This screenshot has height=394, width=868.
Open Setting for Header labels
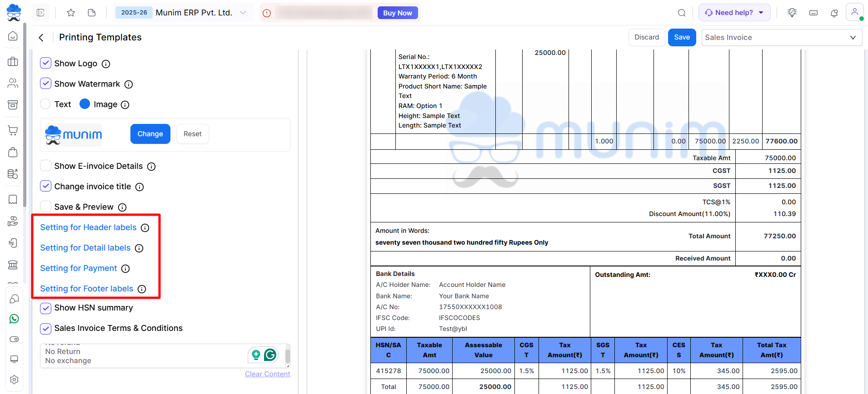pyautogui.click(x=88, y=227)
